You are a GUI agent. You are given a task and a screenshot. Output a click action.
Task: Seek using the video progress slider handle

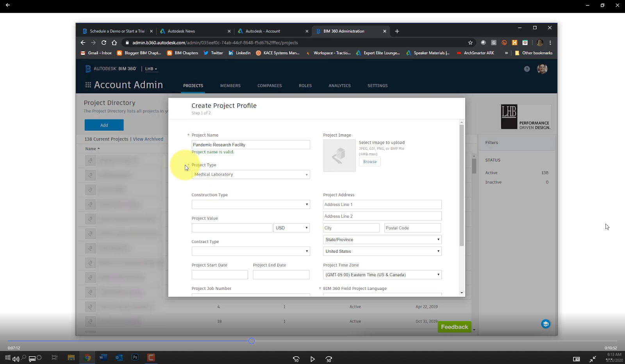point(252,341)
